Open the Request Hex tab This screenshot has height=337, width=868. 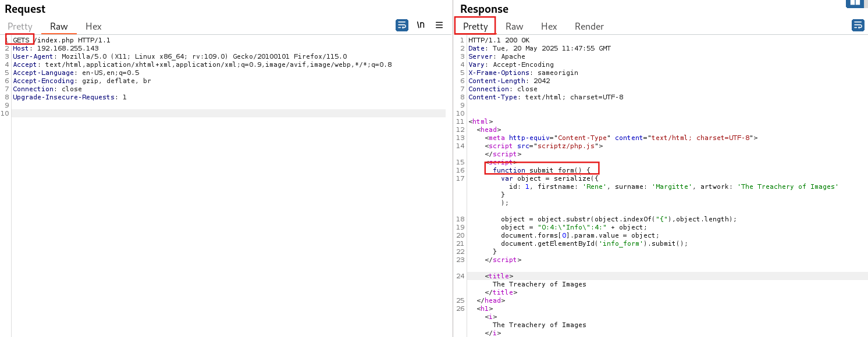tap(93, 26)
